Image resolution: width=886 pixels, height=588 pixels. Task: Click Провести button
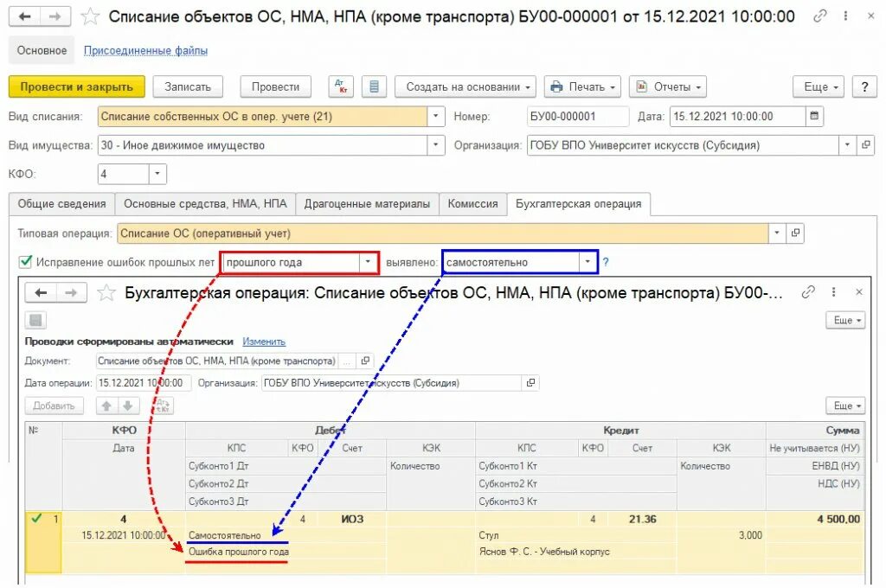(275, 87)
